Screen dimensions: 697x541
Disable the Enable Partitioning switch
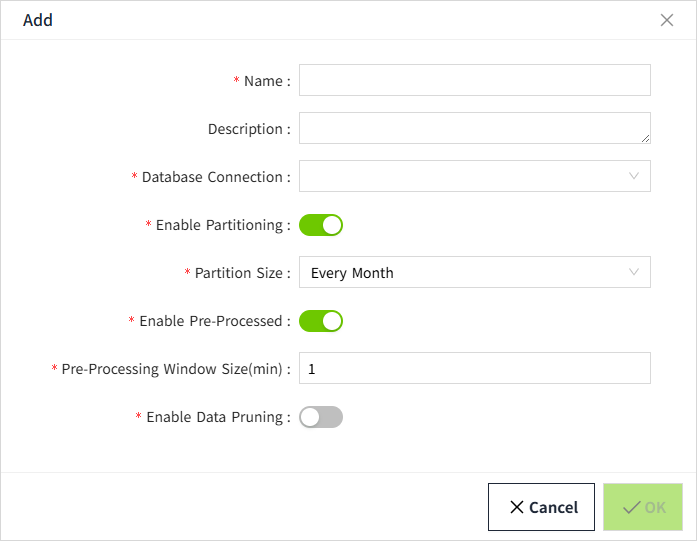321,225
